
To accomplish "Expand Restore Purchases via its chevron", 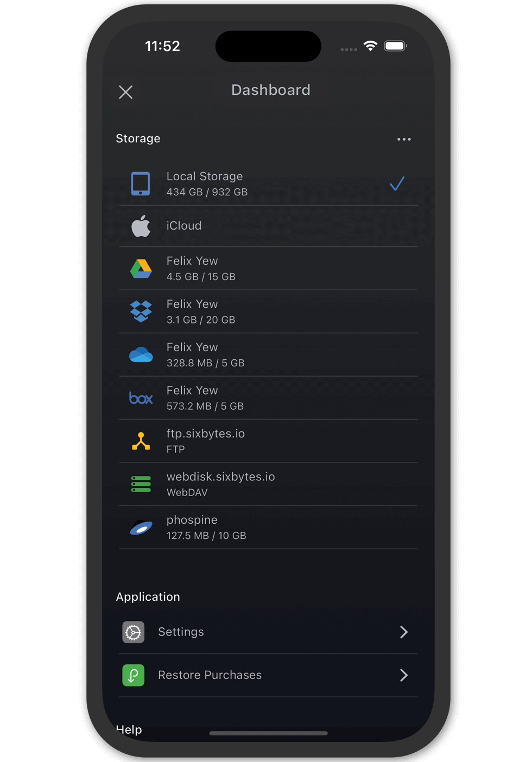I will (403, 675).
